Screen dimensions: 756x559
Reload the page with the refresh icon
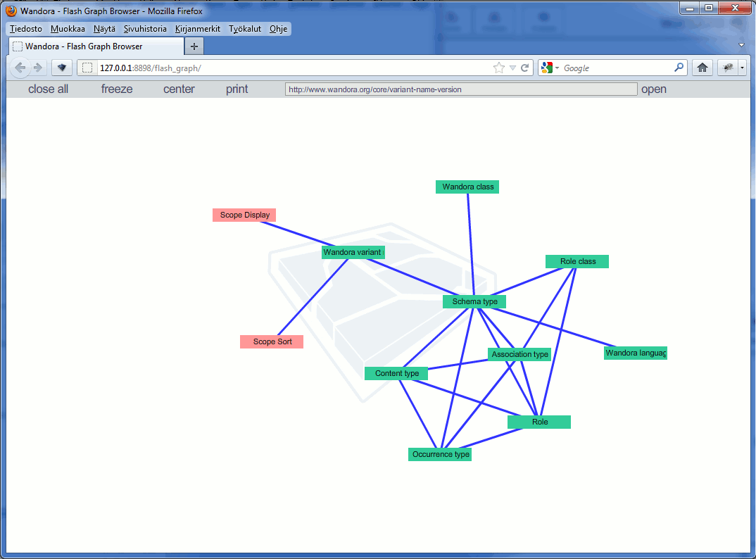pos(525,68)
